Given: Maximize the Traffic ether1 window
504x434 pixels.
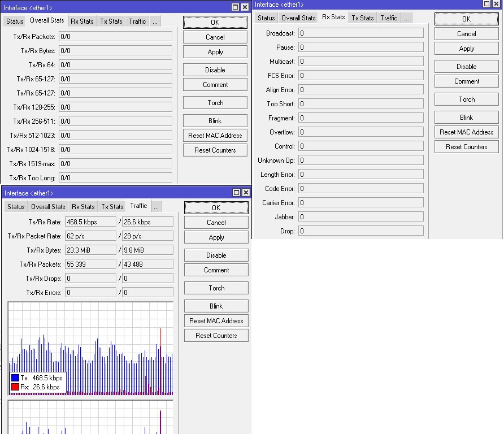Looking at the screenshot, I should tap(236, 193).
